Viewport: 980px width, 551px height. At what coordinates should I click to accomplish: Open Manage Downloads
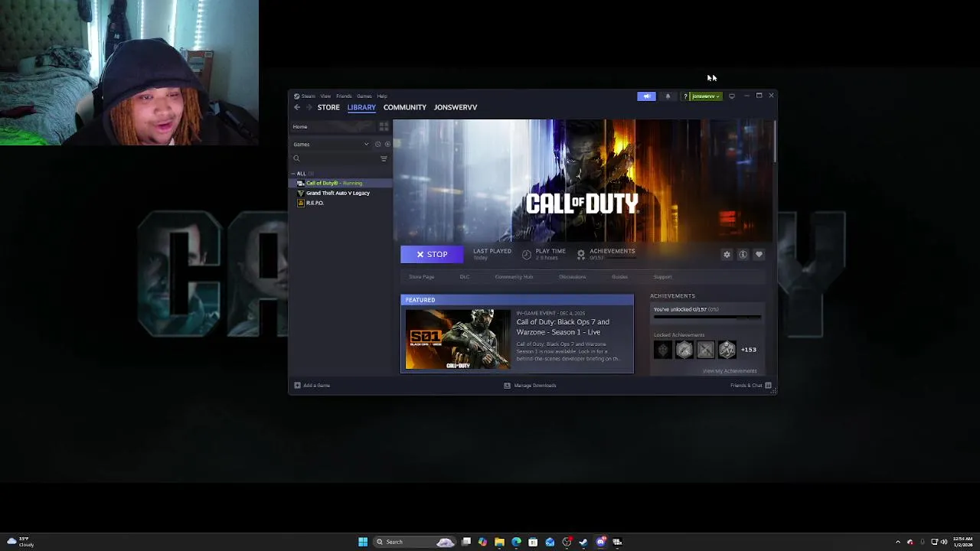(x=530, y=386)
